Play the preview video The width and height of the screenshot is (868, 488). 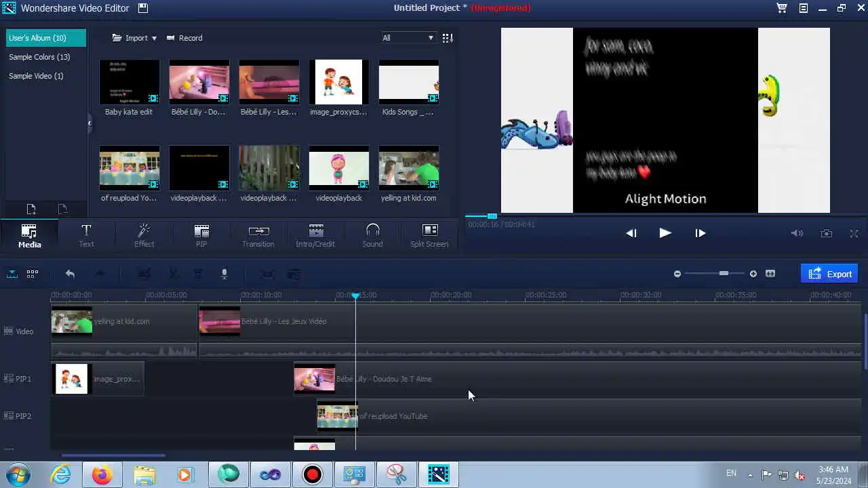[x=665, y=233]
